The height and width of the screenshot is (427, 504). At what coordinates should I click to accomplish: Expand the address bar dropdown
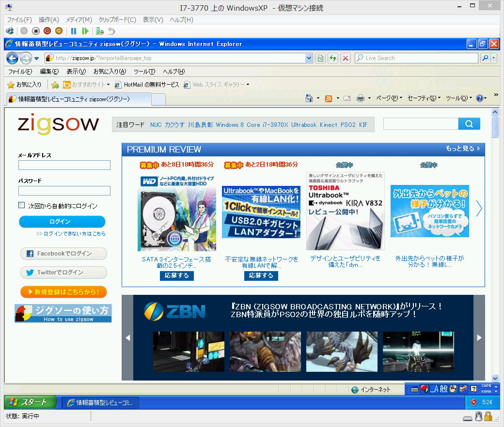pyautogui.click(x=309, y=58)
